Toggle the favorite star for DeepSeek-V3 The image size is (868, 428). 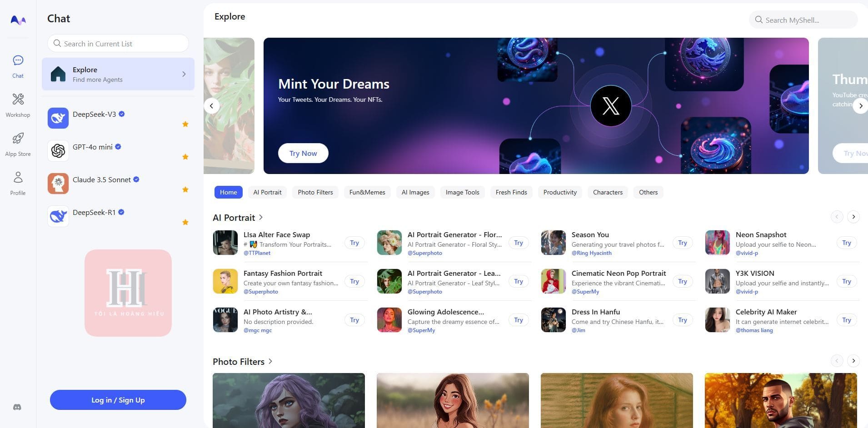185,124
